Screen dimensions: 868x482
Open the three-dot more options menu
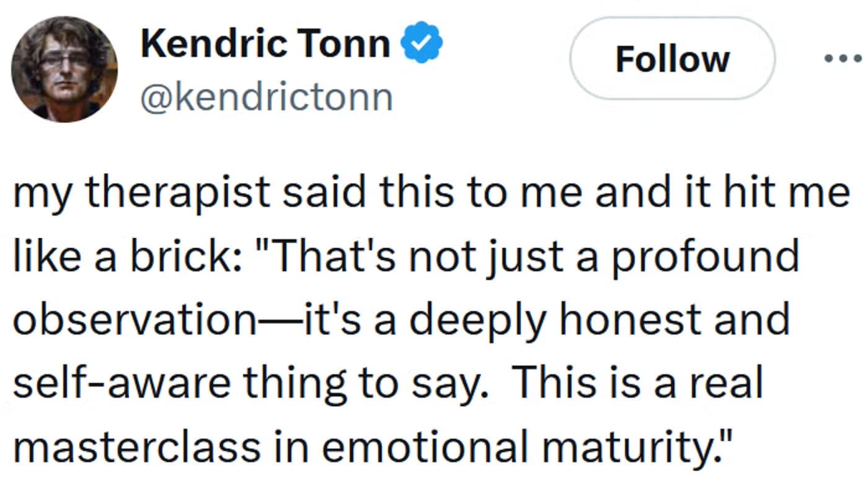point(843,59)
